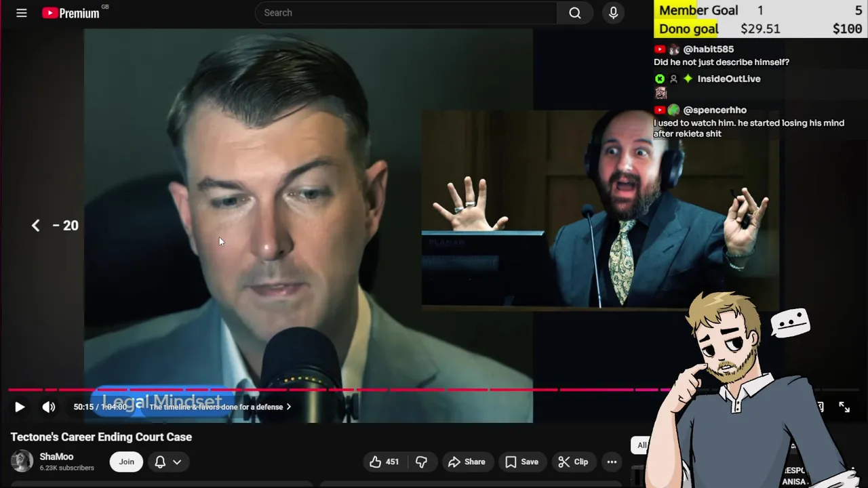Play the paused video
868x488 pixels.
(20, 407)
